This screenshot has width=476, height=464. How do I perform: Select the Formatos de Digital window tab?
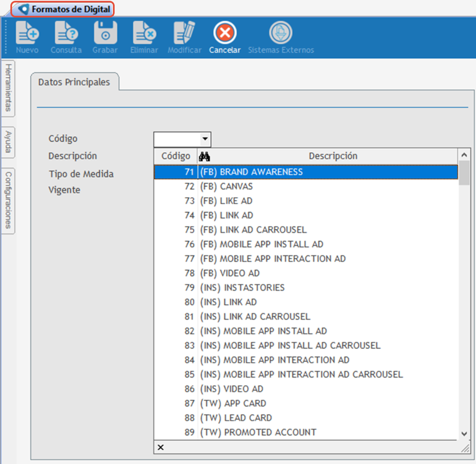(62, 9)
